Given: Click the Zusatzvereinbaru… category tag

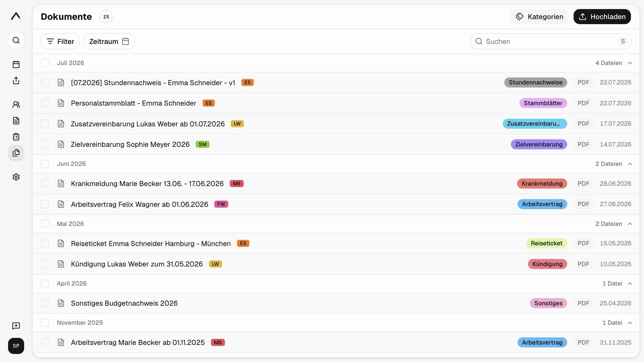Looking at the screenshot, I should (535, 124).
